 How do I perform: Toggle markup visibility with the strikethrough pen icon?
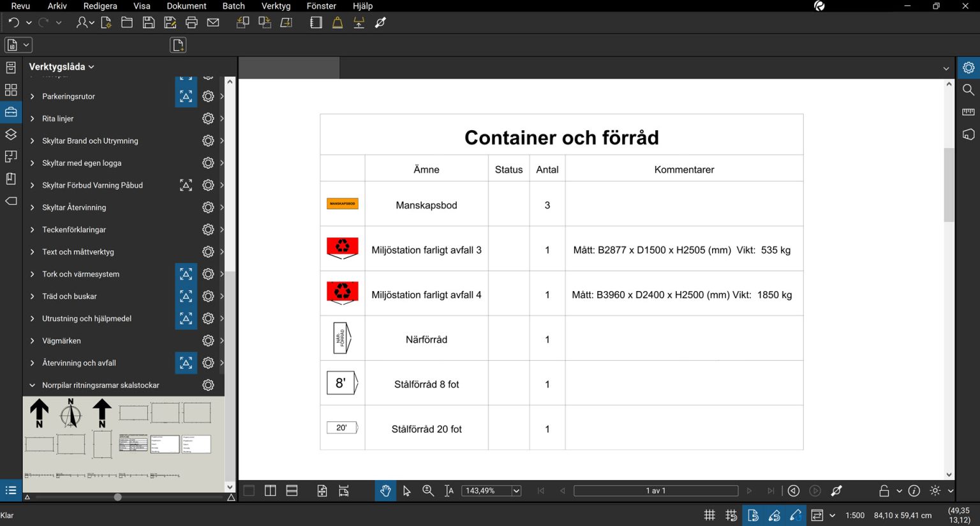(x=836, y=490)
